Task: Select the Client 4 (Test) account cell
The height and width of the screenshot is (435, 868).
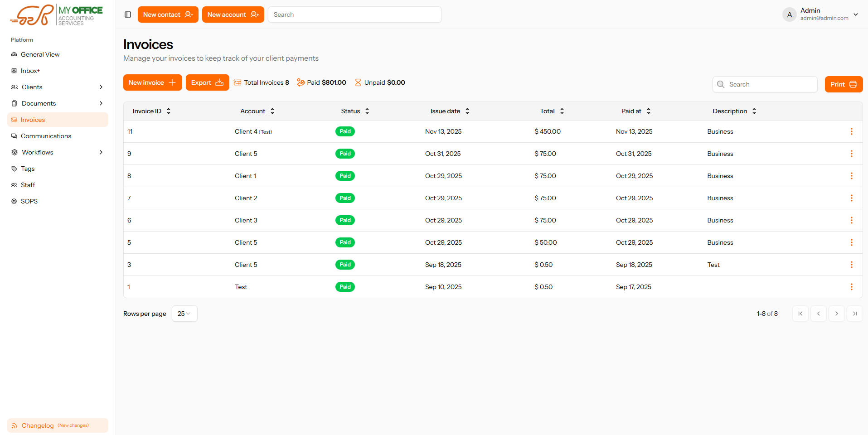Action: pos(253,131)
